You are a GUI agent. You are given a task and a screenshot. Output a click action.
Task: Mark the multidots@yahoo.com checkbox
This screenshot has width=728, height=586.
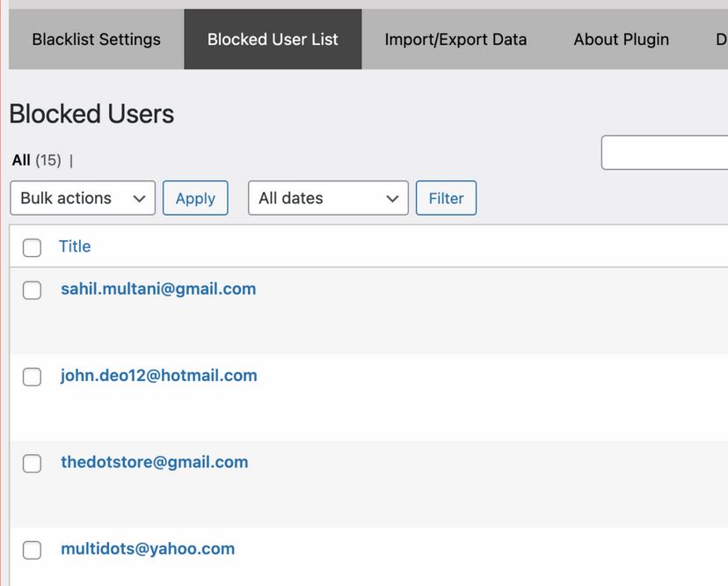32,550
